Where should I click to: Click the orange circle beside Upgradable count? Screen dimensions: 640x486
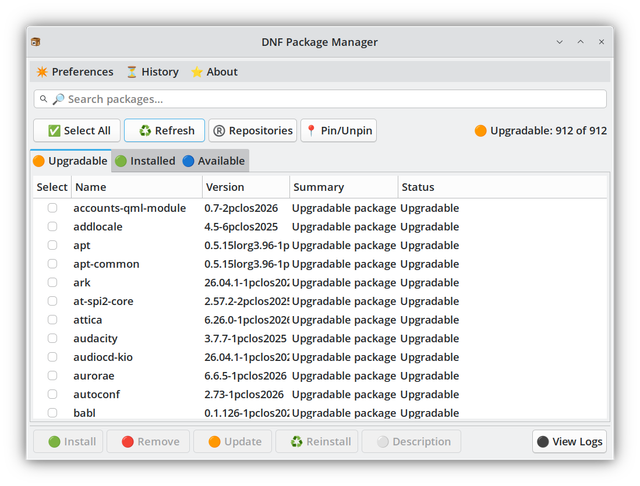click(x=480, y=131)
